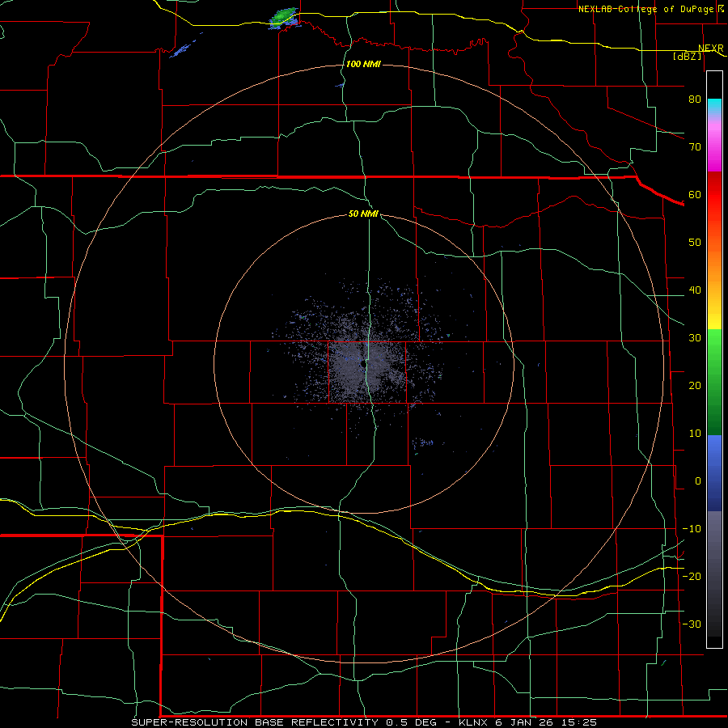Click the -10 value on the dBZ scale
728x728 pixels.
692,528
